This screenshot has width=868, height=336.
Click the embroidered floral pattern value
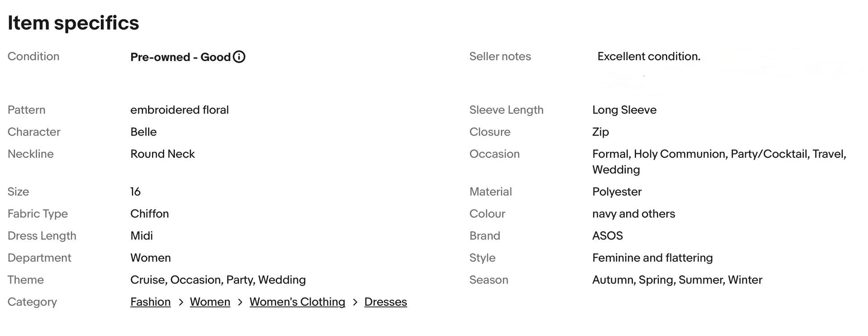179,110
